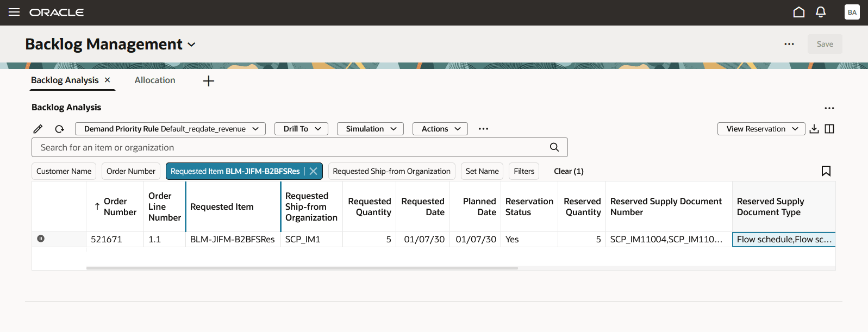
Task: Click the Order Number filter chip
Action: (131, 171)
